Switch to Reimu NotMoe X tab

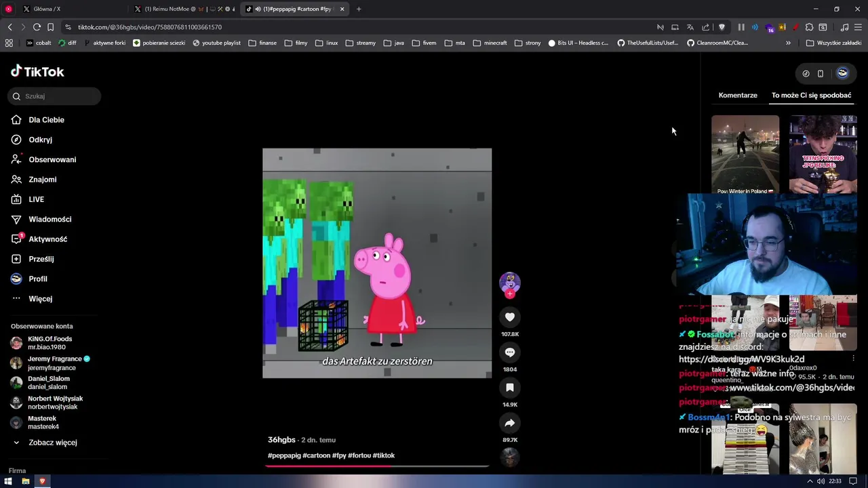point(184,9)
